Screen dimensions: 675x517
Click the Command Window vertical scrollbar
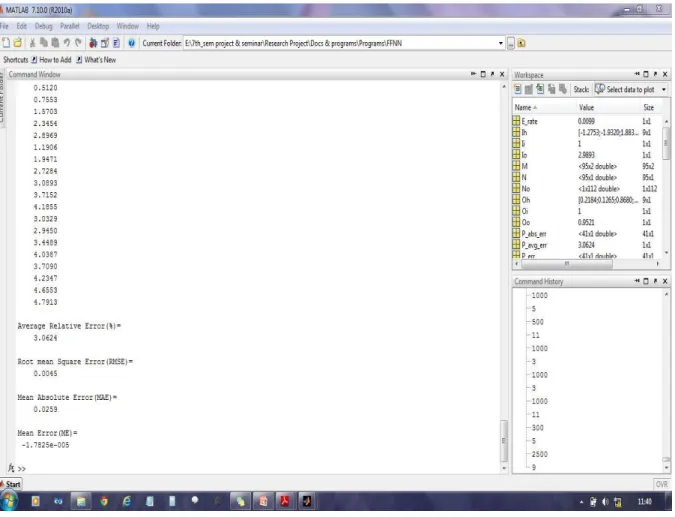pos(504,441)
